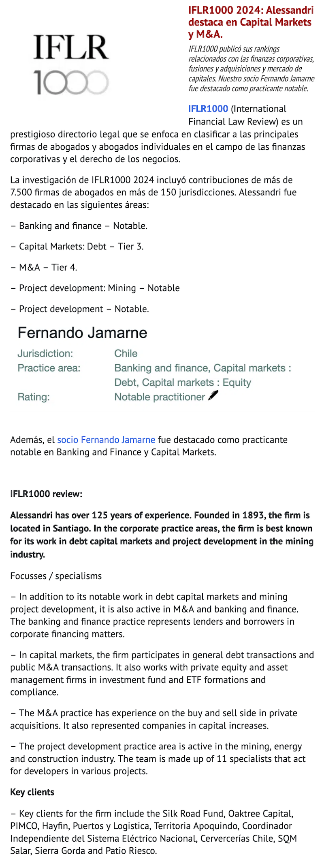Click the IFLR1000 review bold heading
324x868 pixels.
pos(46,494)
